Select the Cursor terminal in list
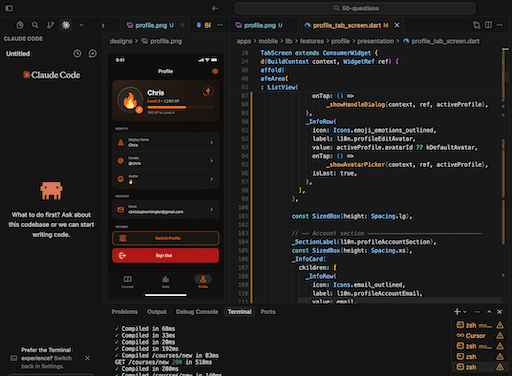 pos(475,336)
